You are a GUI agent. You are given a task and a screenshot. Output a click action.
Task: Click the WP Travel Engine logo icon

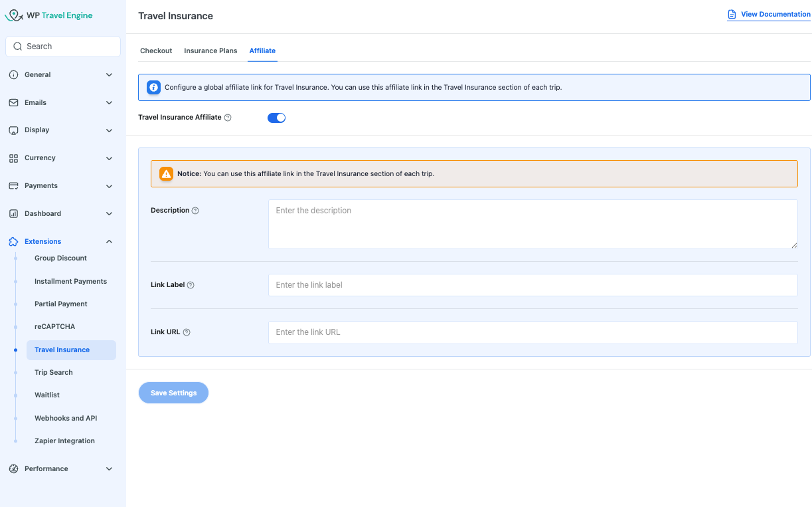(14, 15)
